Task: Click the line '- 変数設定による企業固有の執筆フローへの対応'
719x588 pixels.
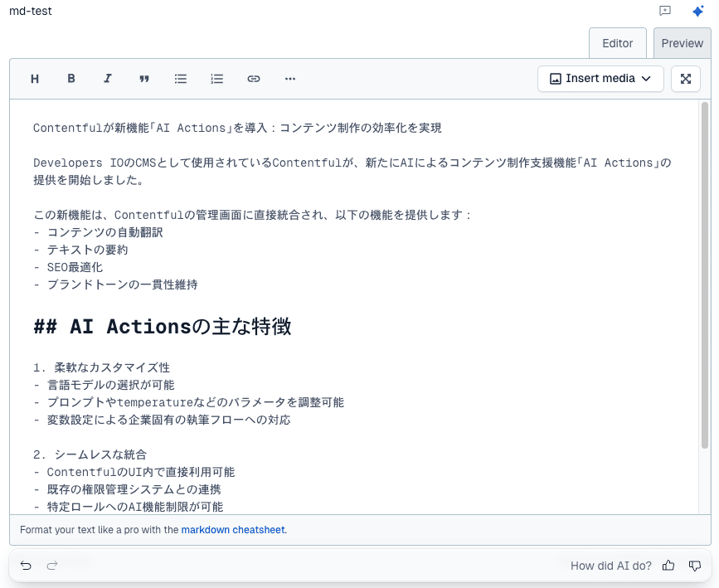Action: click(x=162, y=420)
